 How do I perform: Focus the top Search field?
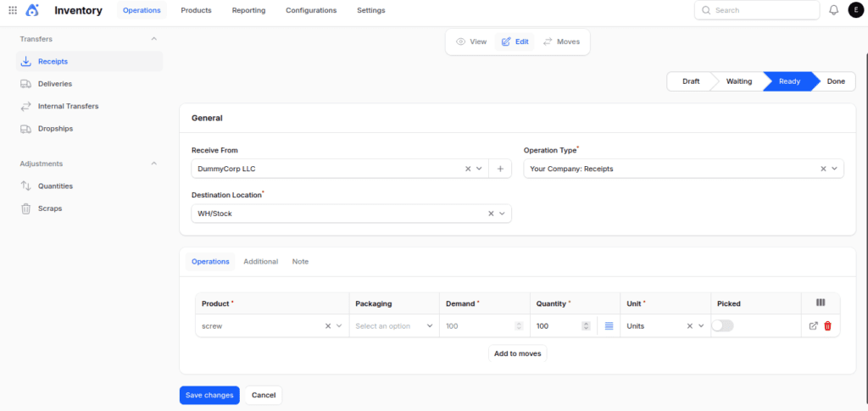click(757, 10)
